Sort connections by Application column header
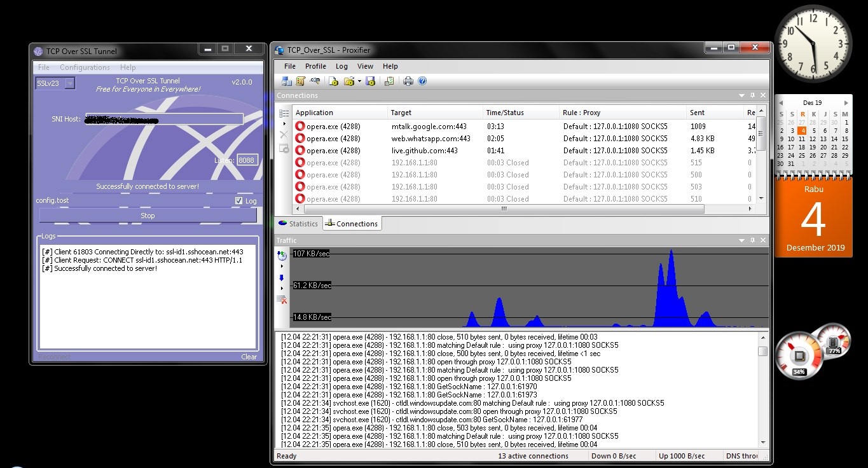Screen dimensions: 868x468 tap(340, 113)
